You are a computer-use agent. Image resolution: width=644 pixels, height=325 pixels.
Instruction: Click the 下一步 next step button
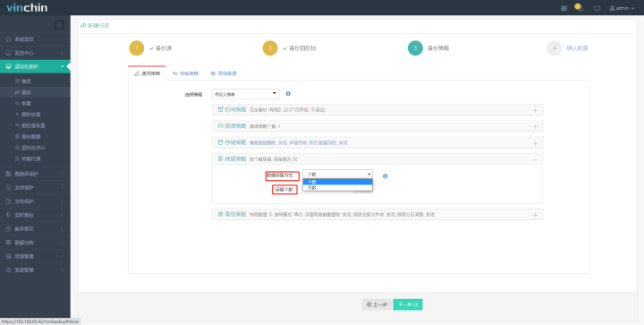[x=408, y=304]
